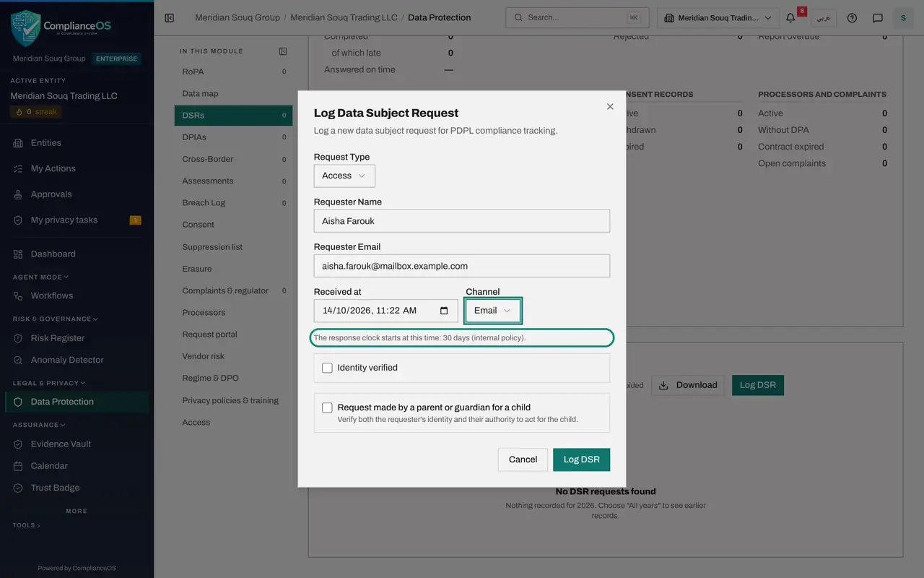Click the Evidence Vault icon

pyautogui.click(x=18, y=444)
